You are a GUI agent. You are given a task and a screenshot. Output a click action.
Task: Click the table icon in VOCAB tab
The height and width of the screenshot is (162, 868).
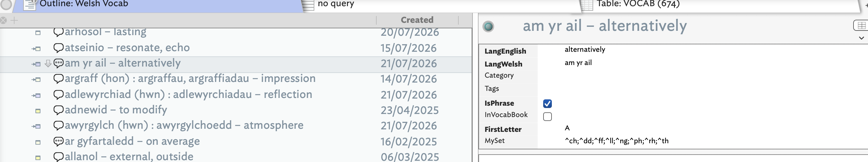[x=587, y=5]
